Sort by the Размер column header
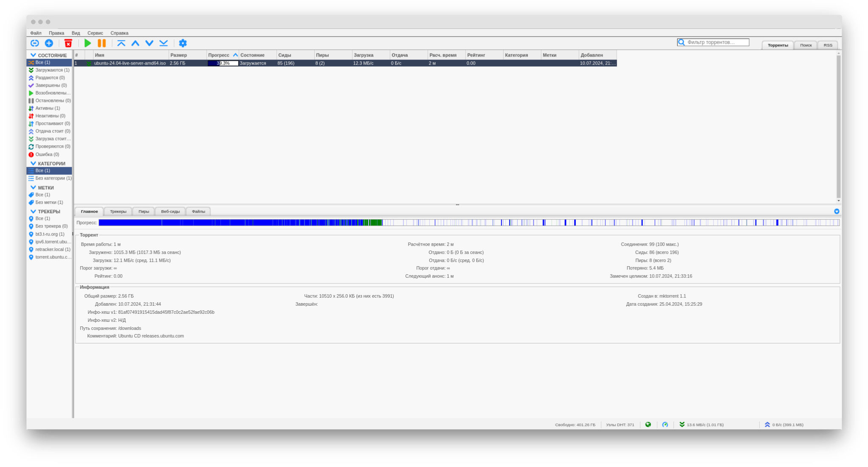The height and width of the screenshot is (467, 868). tap(187, 55)
